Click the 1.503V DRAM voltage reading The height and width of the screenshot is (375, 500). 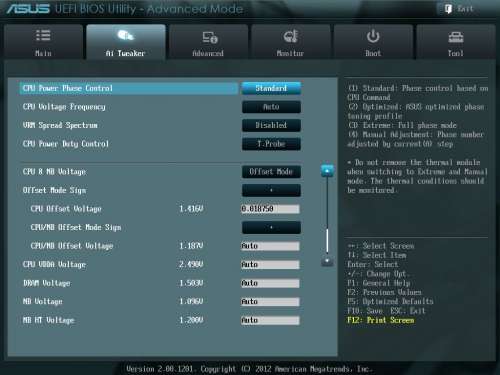191,283
